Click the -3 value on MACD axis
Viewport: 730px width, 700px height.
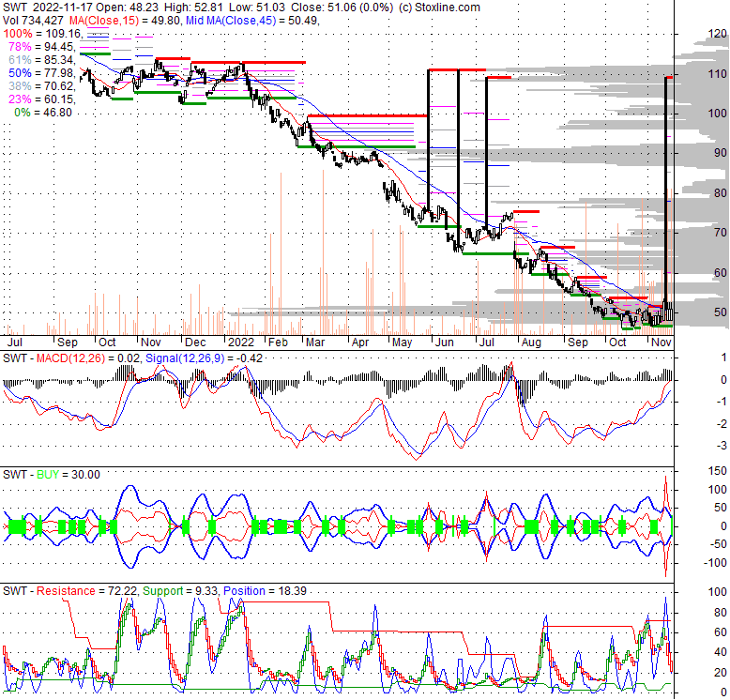pyautogui.click(x=722, y=446)
